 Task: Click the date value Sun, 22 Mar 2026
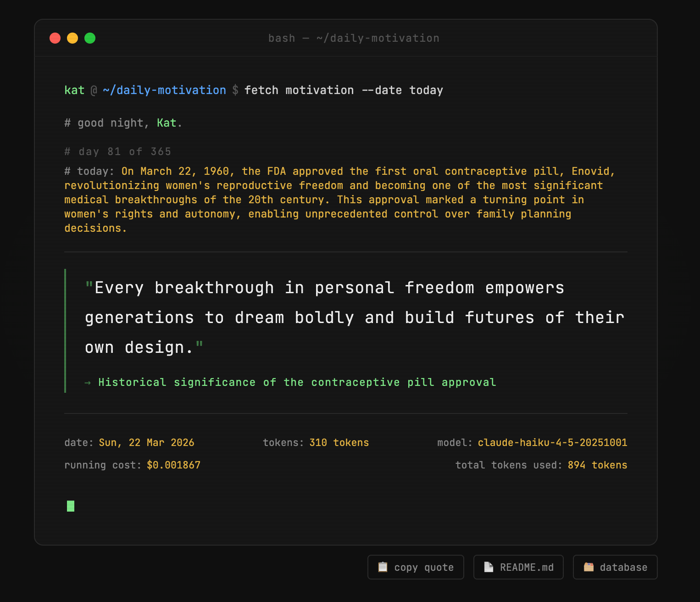146,443
